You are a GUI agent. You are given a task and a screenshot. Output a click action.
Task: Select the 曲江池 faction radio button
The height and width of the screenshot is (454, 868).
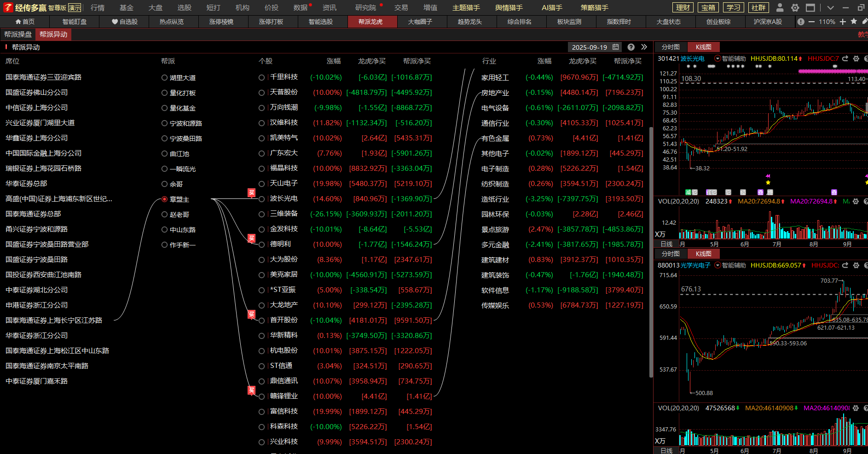click(164, 154)
